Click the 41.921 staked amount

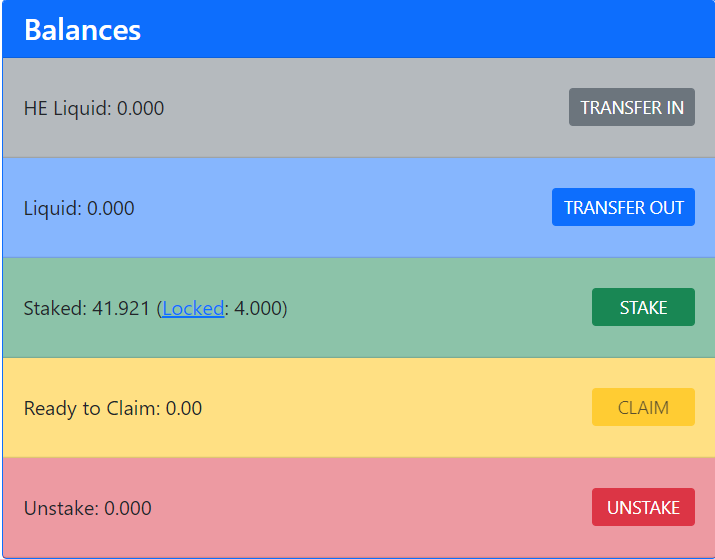(121, 309)
